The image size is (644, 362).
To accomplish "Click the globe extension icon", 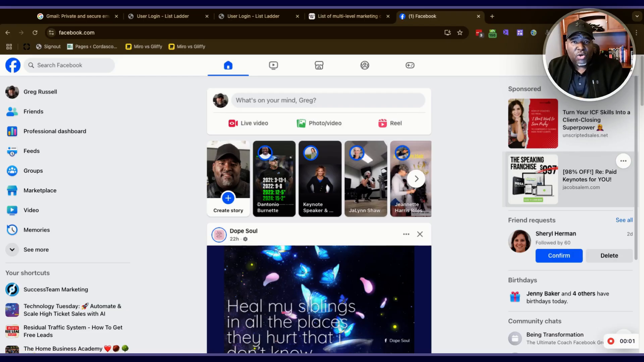I will point(533,33).
